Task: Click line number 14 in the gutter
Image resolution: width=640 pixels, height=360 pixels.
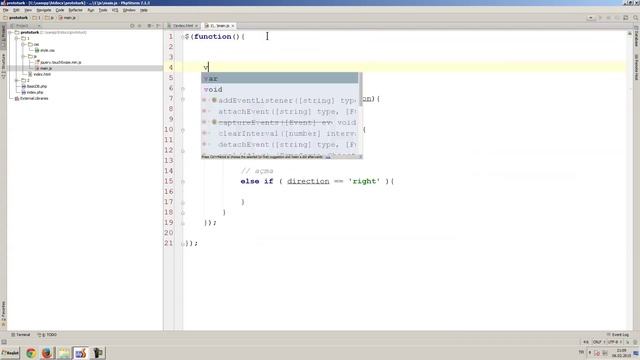Action: pos(169,171)
